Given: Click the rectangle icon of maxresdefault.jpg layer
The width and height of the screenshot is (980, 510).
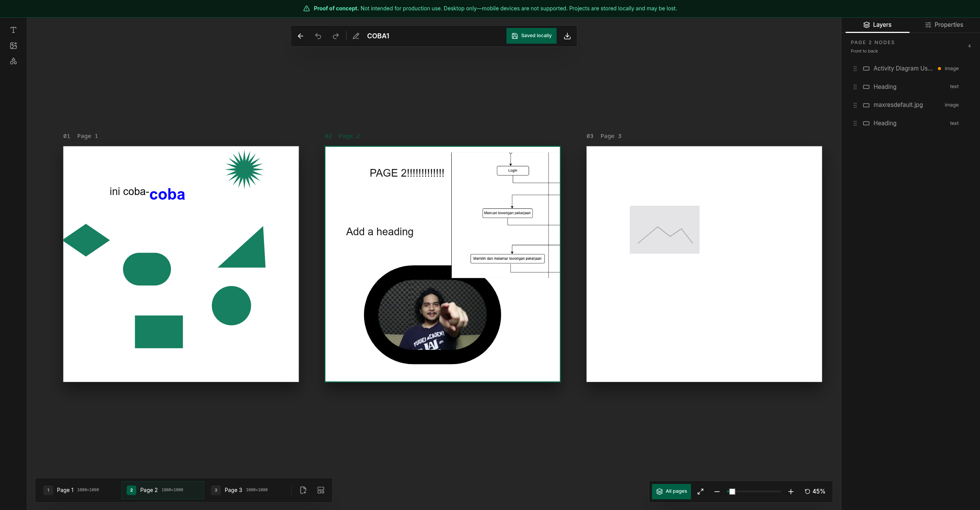Looking at the screenshot, I should point(866,105).
